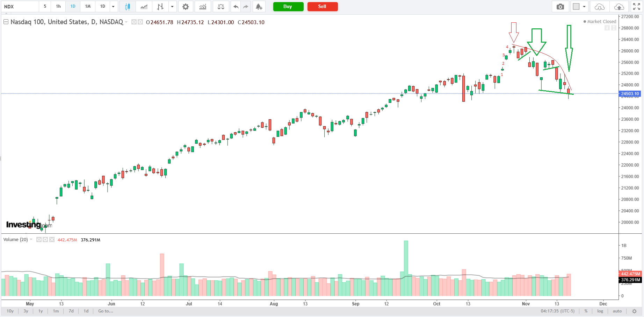This screenshot has height=317, width=644.
Task: Toggle the log scale option
Action: pos(600,311)
